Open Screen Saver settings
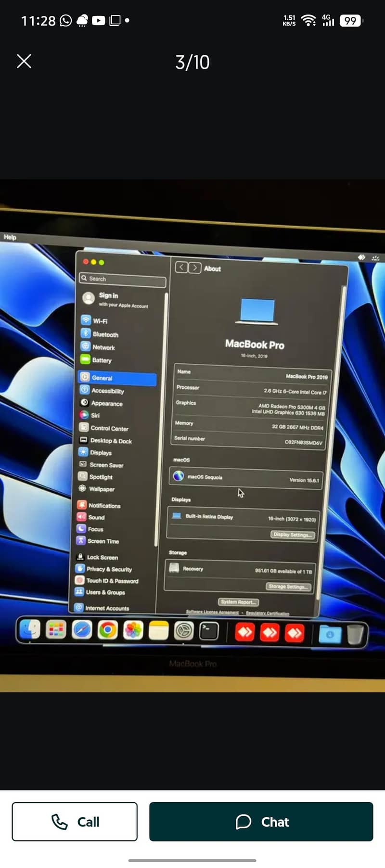 [x=101, y=465]
